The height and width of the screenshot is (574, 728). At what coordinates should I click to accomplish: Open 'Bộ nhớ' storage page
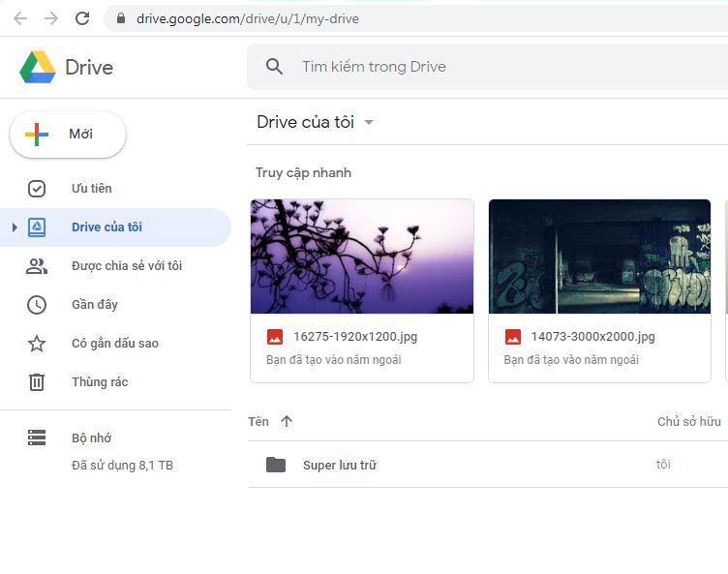coord(91,438)
